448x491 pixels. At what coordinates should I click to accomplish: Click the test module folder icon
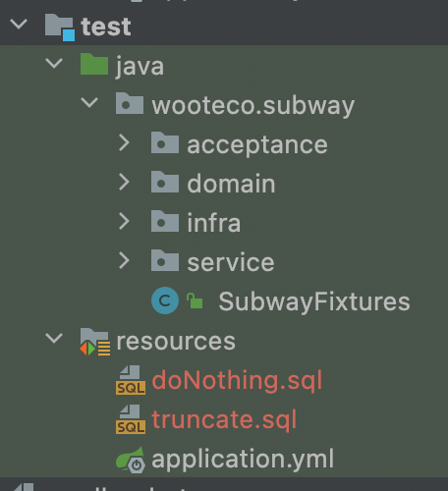(x=60, y=27)
